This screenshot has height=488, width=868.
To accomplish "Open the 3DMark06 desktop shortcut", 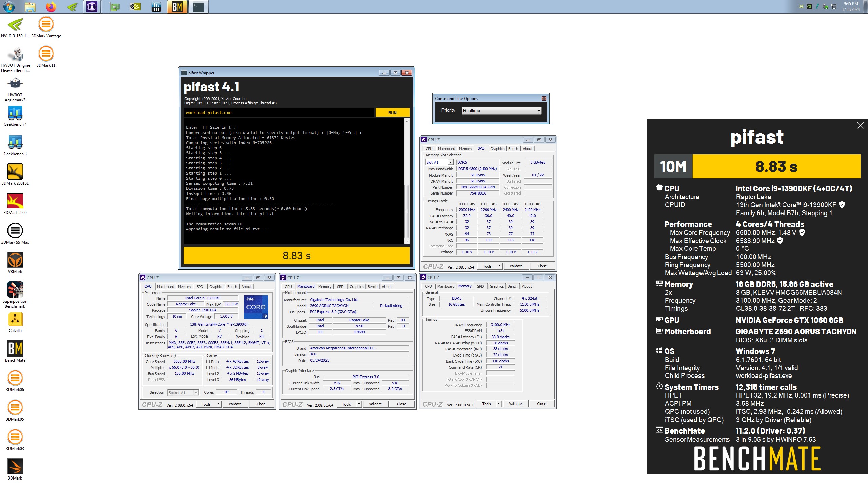I will [x=15, y=381].
